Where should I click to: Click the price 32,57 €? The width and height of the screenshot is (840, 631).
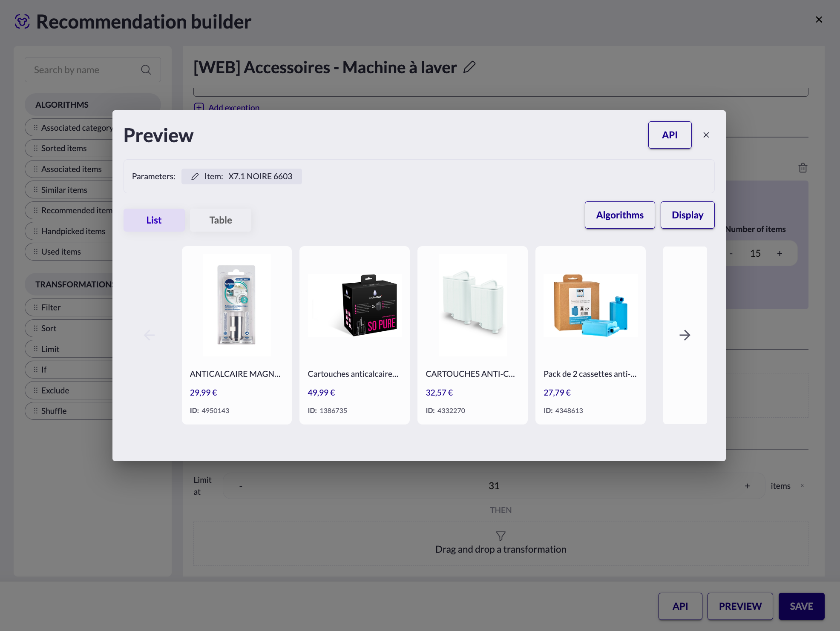pos(439,393)
